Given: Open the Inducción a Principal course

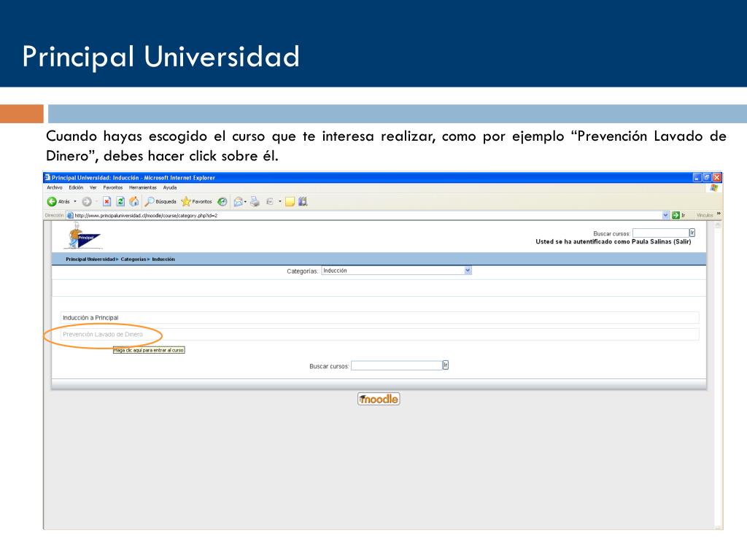Looking at the screenshot, I should 90,318.
